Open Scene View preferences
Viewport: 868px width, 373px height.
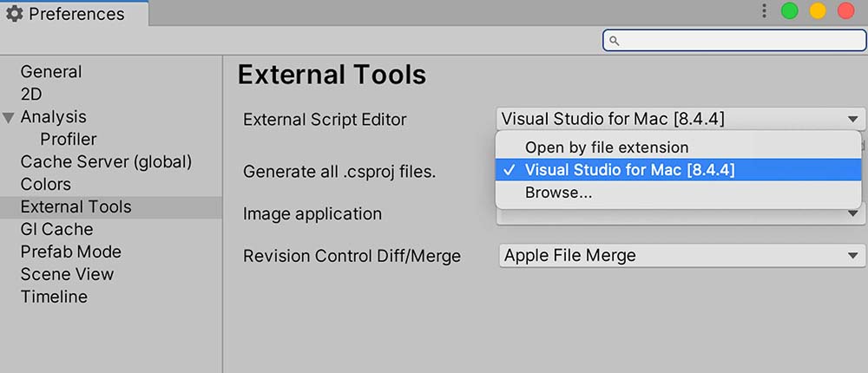pyautogui.click(x=67, y=275)
